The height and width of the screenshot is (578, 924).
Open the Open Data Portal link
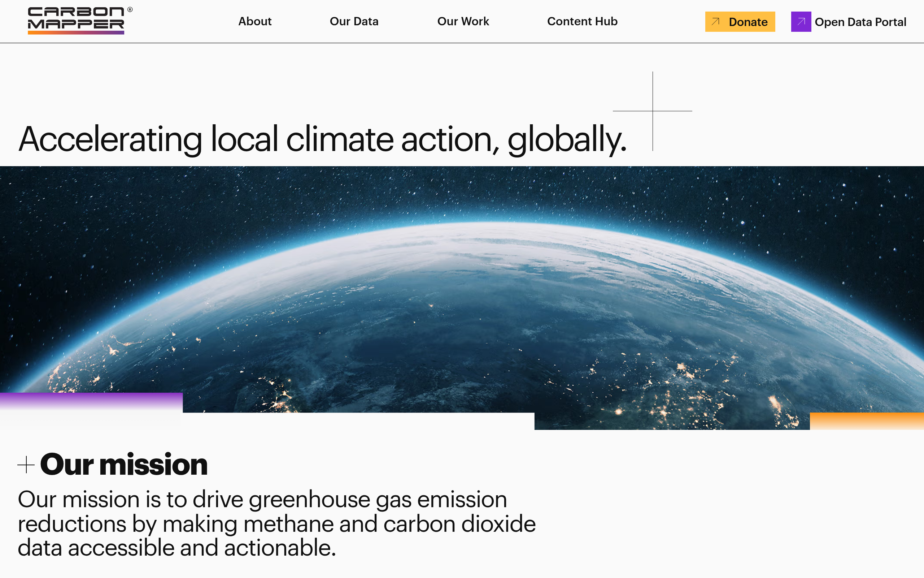click(x=849, y=22)
